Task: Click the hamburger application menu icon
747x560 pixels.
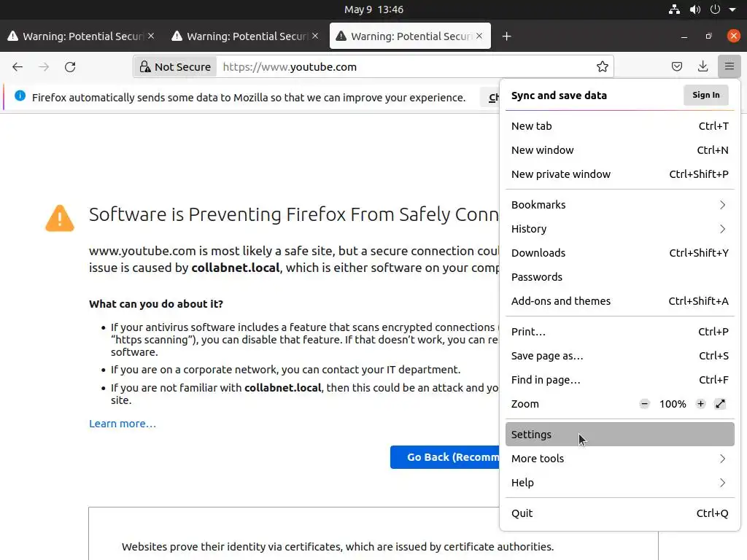Action: (x=729, y=67)
